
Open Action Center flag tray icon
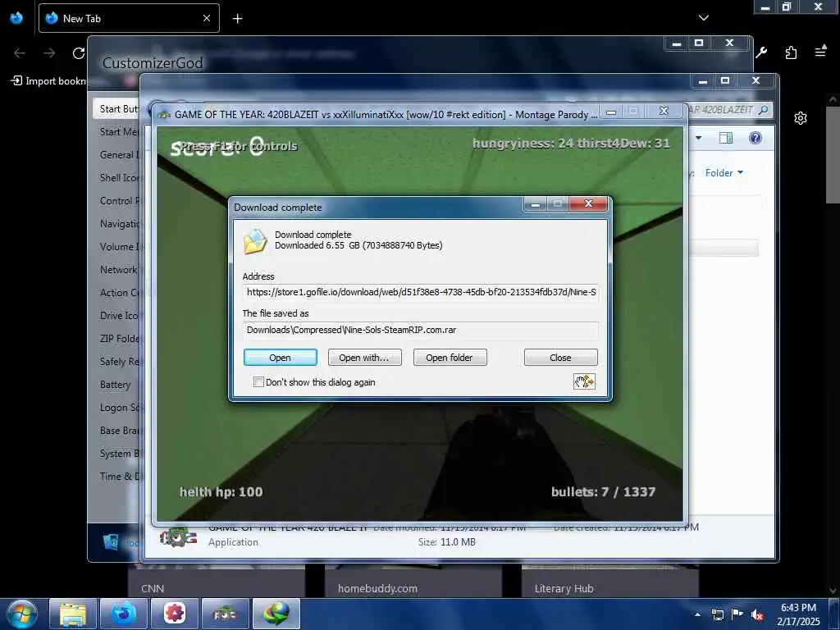pyautogui.click(x=737, y=614)
